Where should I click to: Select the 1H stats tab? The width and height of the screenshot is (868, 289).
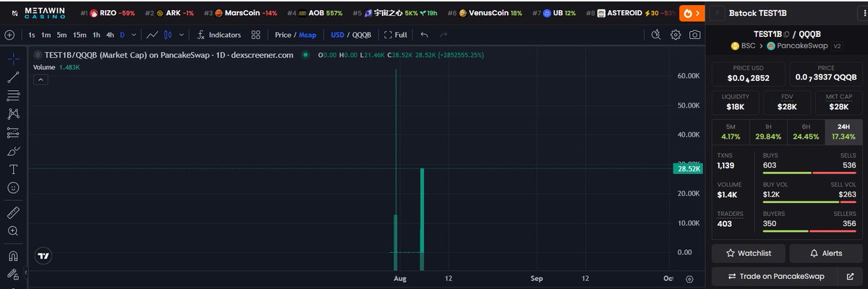point(768,131)
